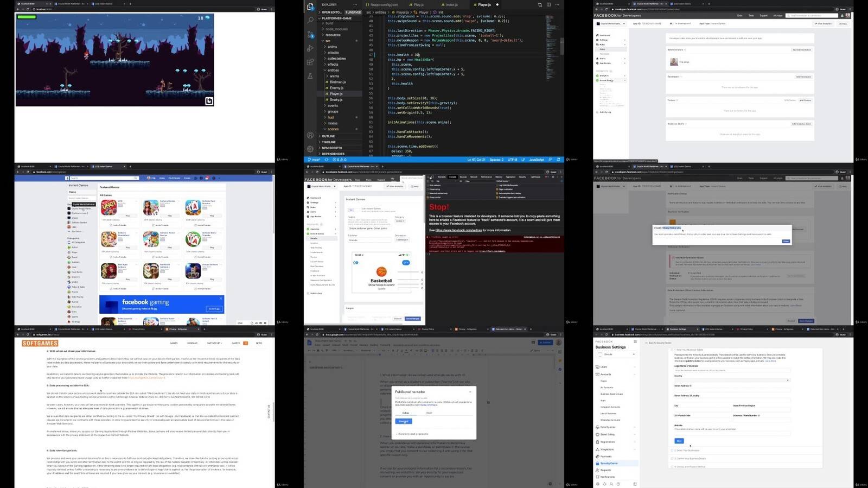The image size is (868, 488).
Task: Click the Accounts icon in VS Code activity bar
Action: tap(310, 135)
